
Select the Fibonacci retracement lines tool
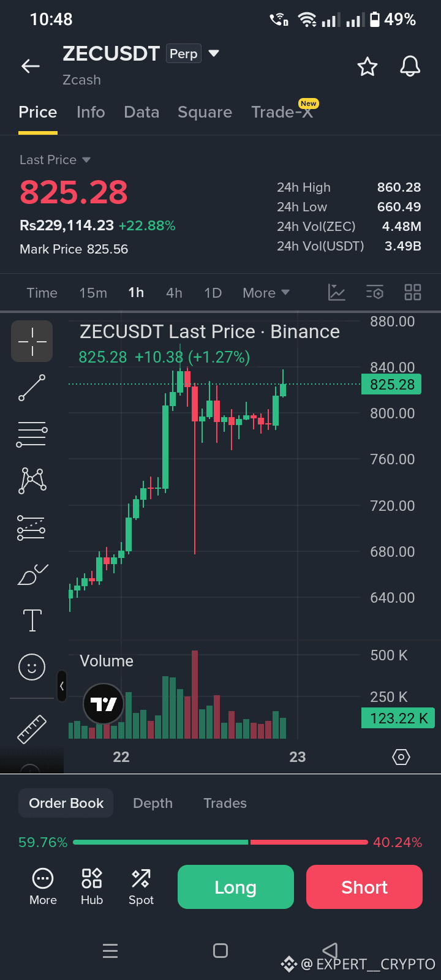[x=32, y=434]
